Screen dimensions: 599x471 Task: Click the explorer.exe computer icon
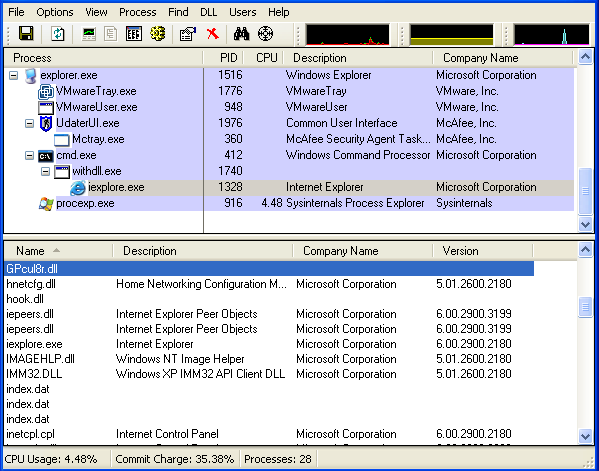[31, 76]
